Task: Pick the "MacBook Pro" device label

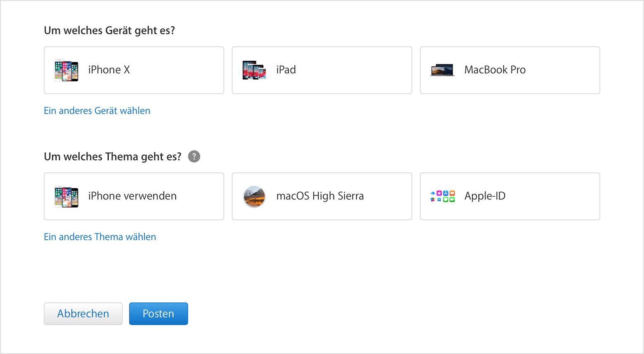Action: [x=495, y=70]
